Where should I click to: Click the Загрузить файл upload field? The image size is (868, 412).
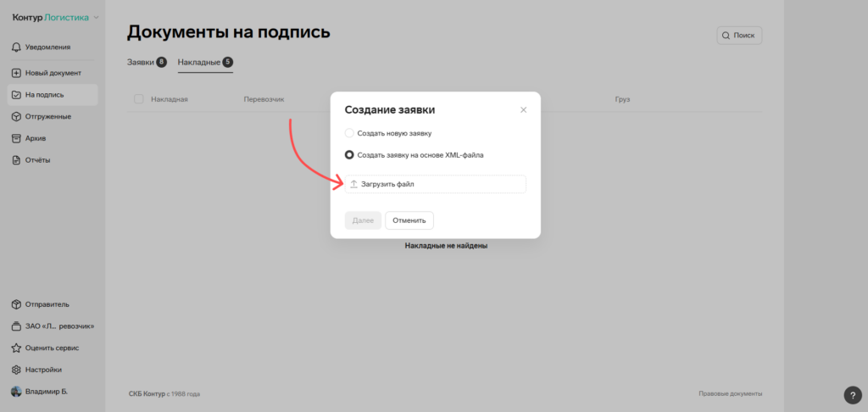(x=435, y=184)
